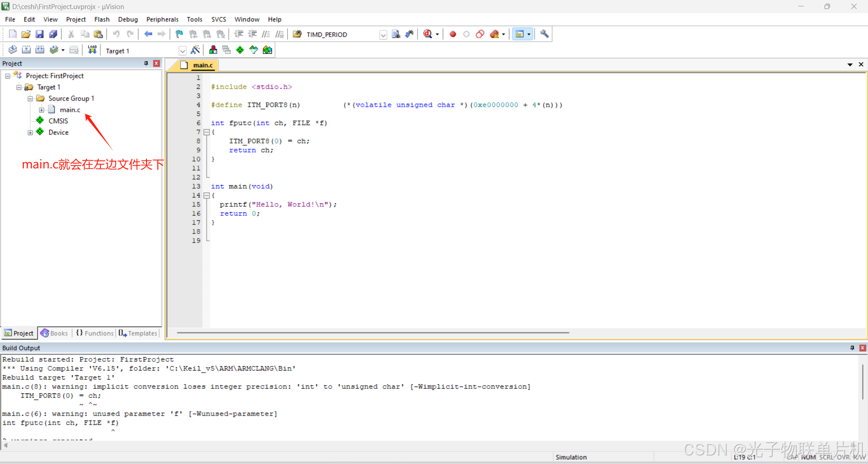
Task: Download to flash LOAD icon
Action: [92, 50]
